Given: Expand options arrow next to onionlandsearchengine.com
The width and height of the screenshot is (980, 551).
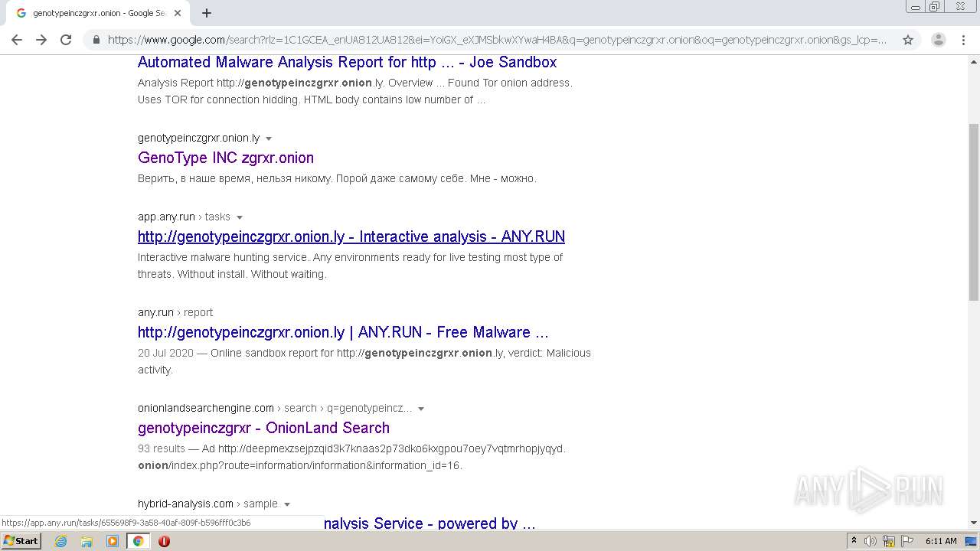Looking at the screenshot, I should (x=421, y=409).
